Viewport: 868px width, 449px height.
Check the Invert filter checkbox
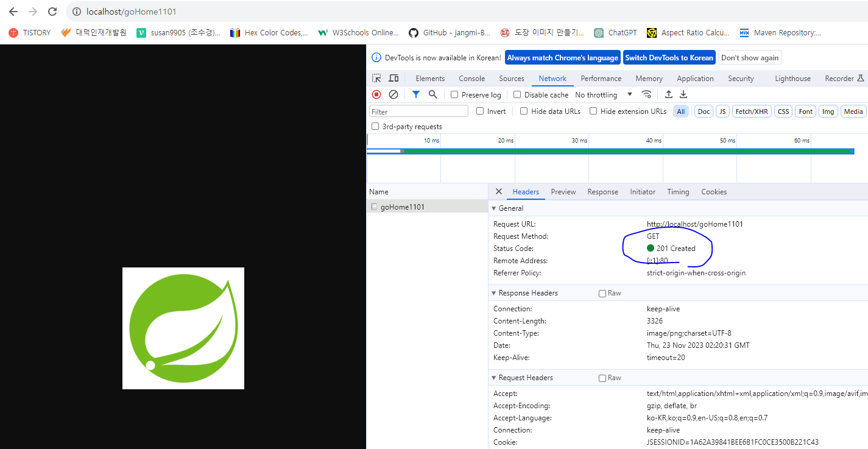coord(480,111)
